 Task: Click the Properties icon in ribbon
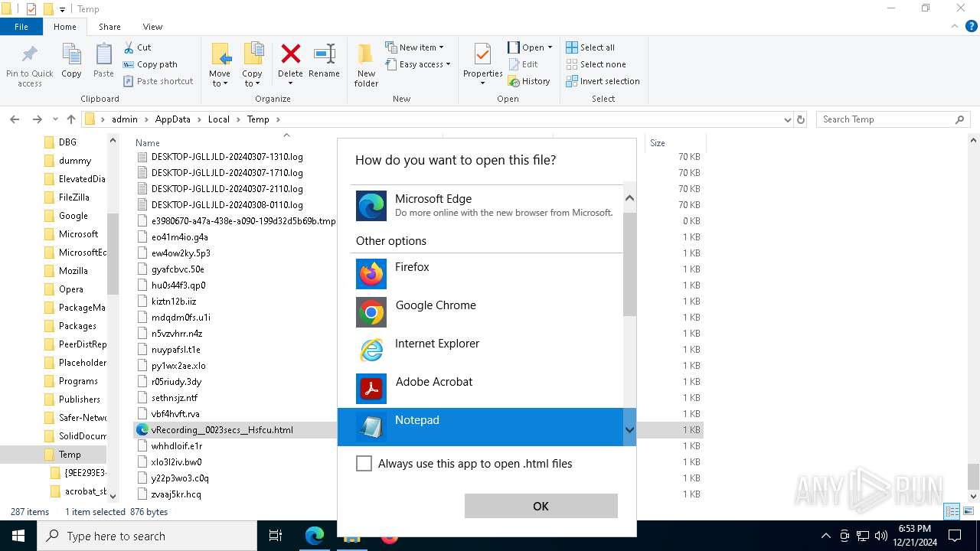[x=482, y=55]
